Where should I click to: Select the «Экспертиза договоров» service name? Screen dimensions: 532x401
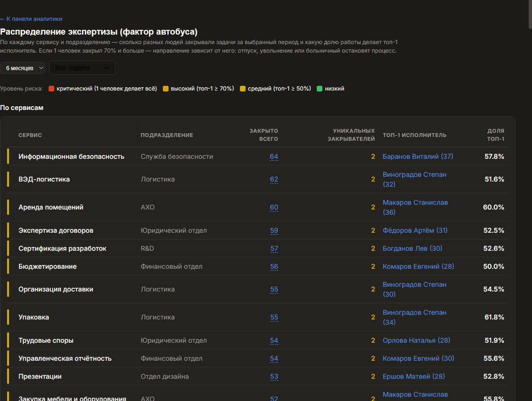[55, 230]
